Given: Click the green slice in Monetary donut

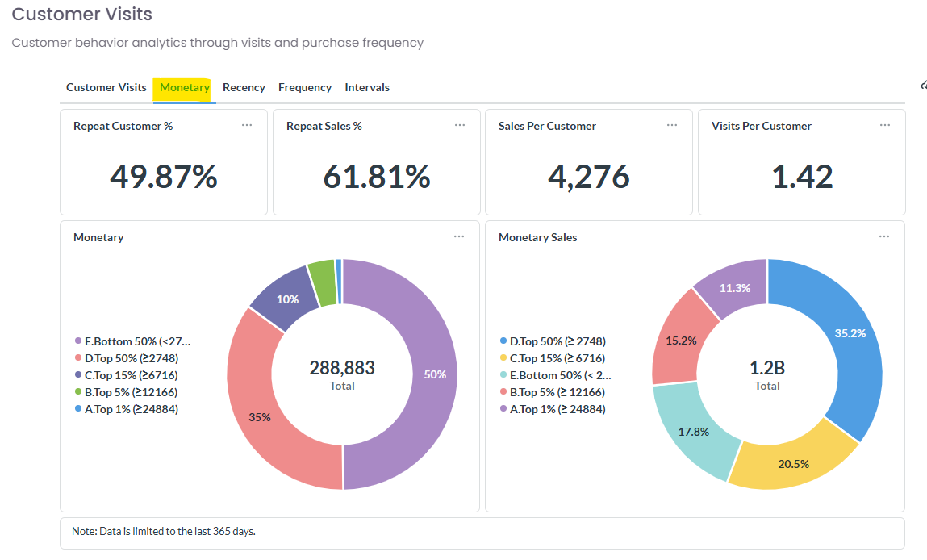Looking at the screenshot, I should [323, 282].
